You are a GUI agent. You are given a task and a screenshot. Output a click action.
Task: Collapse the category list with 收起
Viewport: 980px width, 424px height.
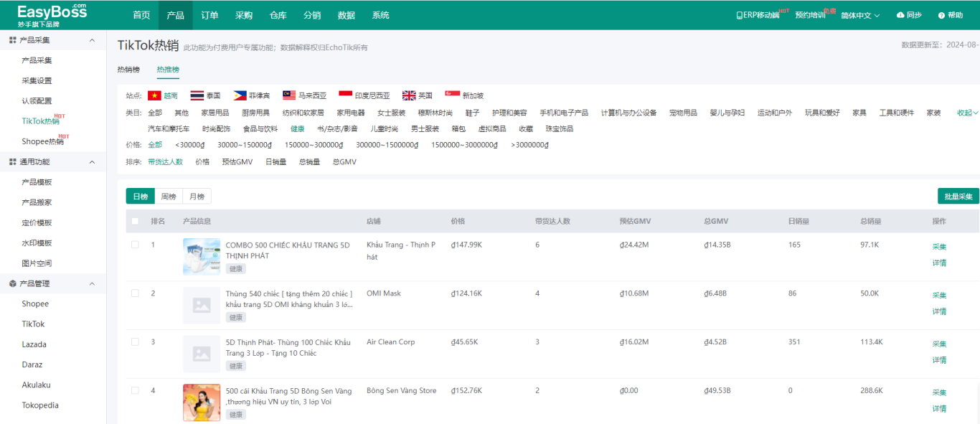(x=966, y=113)
